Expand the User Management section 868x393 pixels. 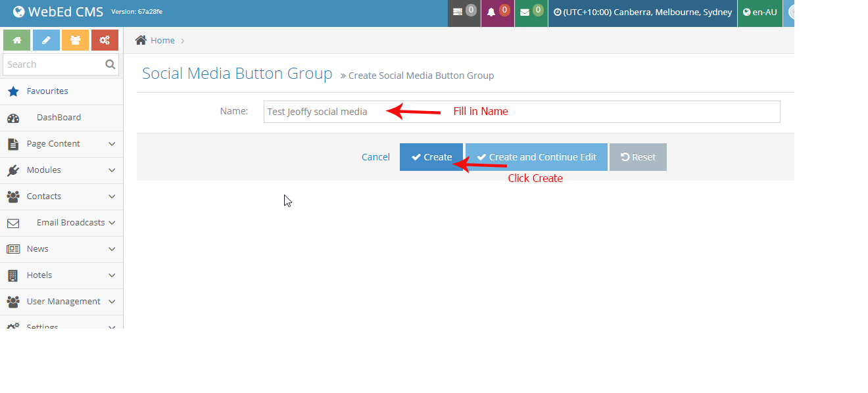pyautogui.click(x=61, y=301)
